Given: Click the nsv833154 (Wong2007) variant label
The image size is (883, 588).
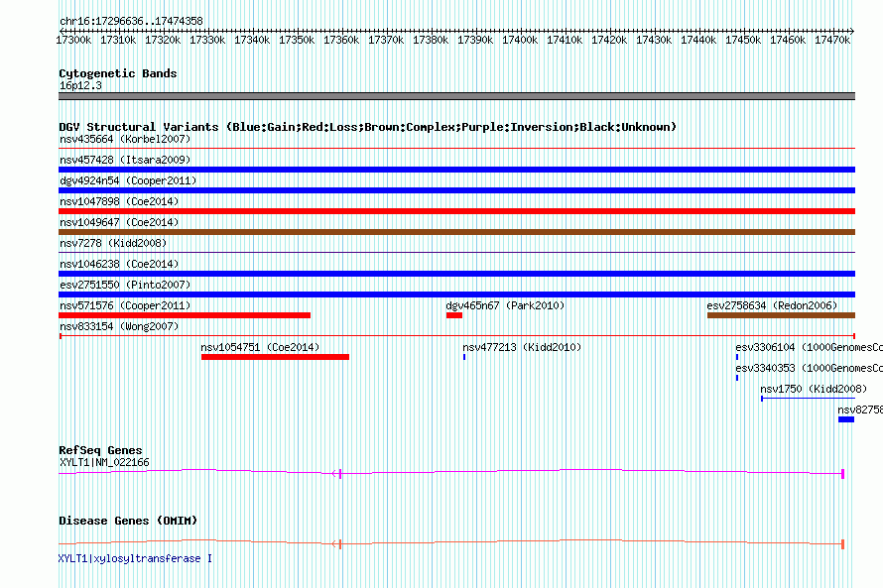Looking at the screenshot, I should [119, 326].
